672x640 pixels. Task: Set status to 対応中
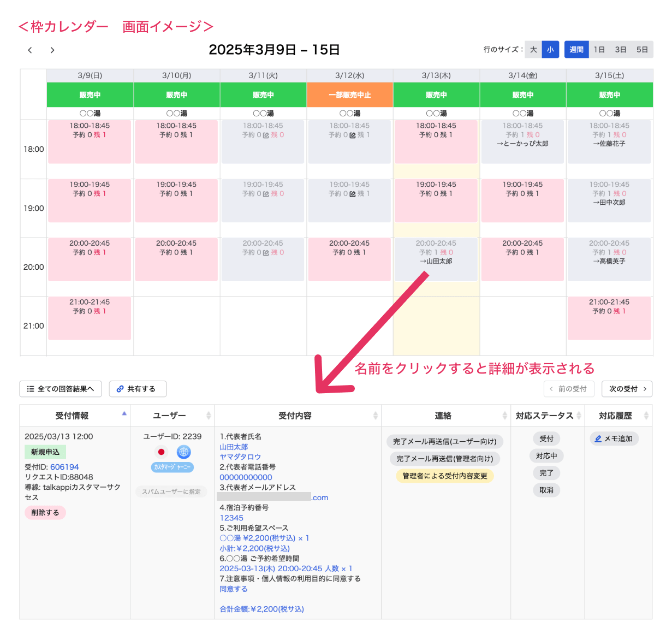(546, 456)
